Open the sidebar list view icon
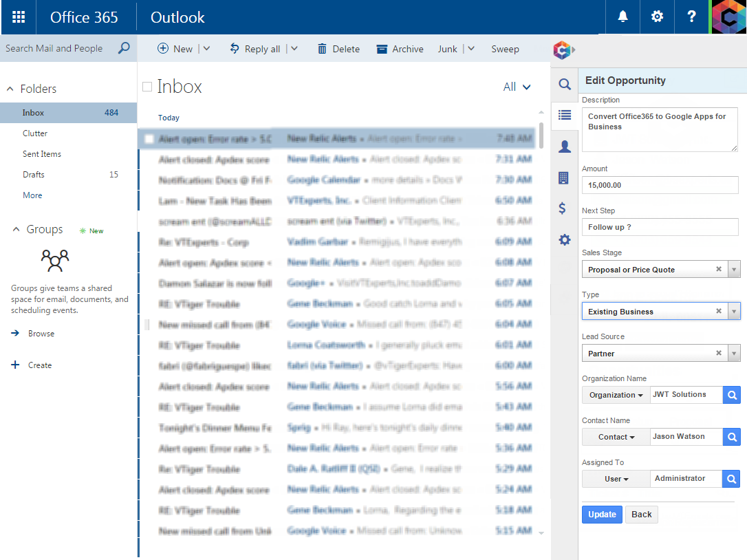Screen dimensions: 747x560 pyautogui.click(x=565, y=115)
